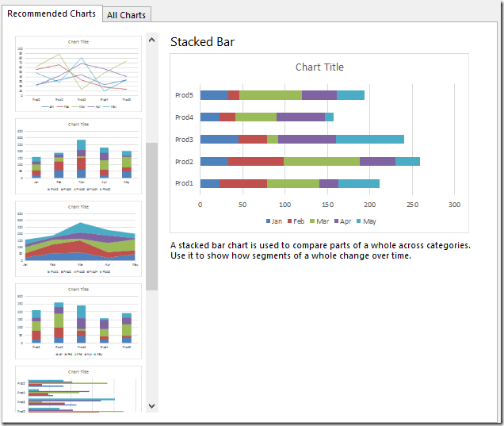Pick the stacked column thumbnail with month categories
The width and height of the screenshot is (504, 426).
(x=78, y=156)
